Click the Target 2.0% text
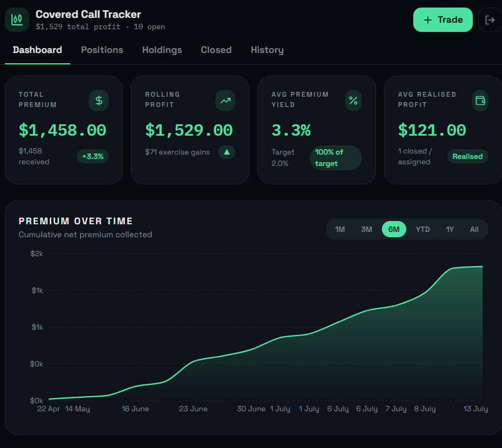 point(283,158)
